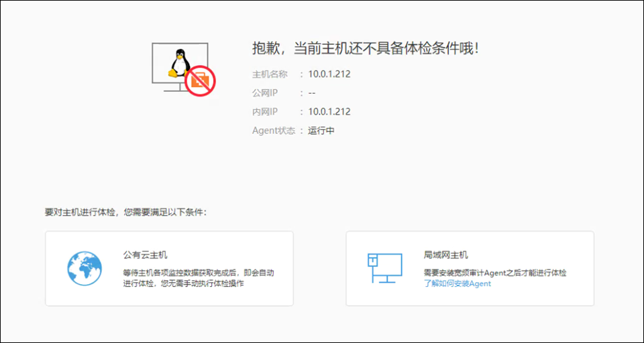Click the 抱歉，当前主机还不具备体检条件哦 heading

(x=365, y=48)
